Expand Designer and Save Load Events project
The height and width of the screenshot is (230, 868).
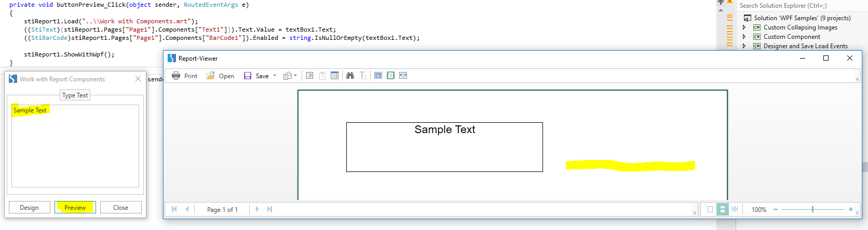pos(744,46)
